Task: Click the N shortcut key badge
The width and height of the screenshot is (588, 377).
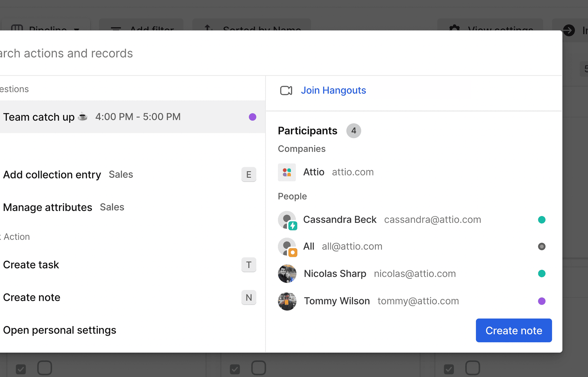Action: pyautogui.click(x=249, y=297)
